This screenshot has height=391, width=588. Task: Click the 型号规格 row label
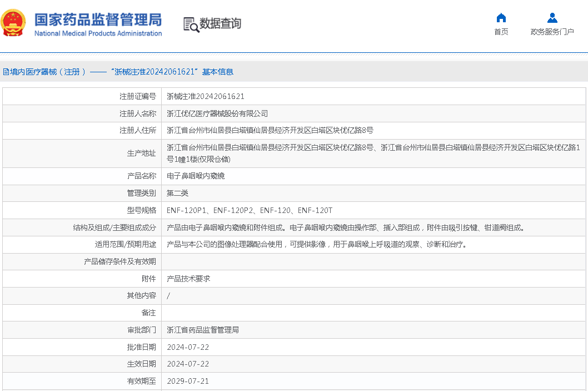[141, 210]
